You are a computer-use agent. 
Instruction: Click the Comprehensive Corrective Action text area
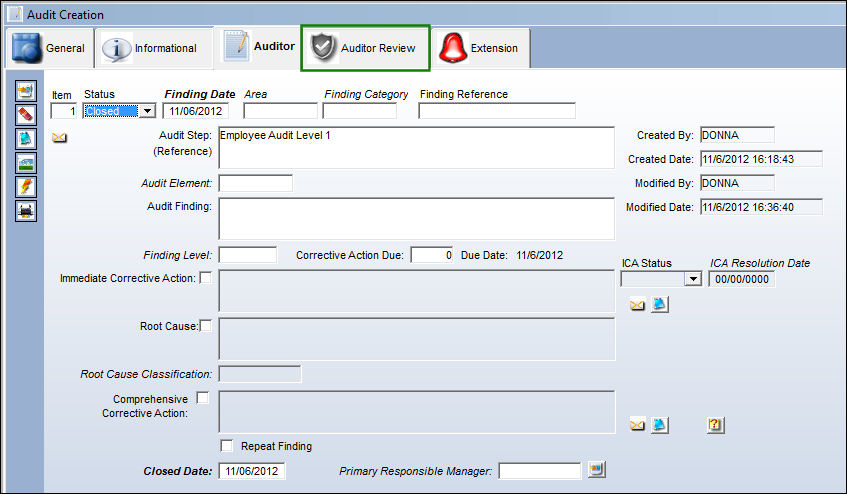416,412
